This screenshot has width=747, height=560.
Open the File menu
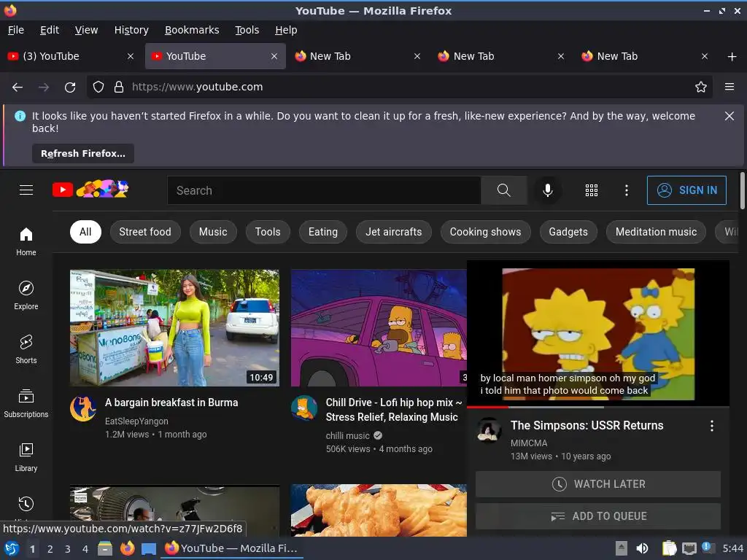(16, 30)
